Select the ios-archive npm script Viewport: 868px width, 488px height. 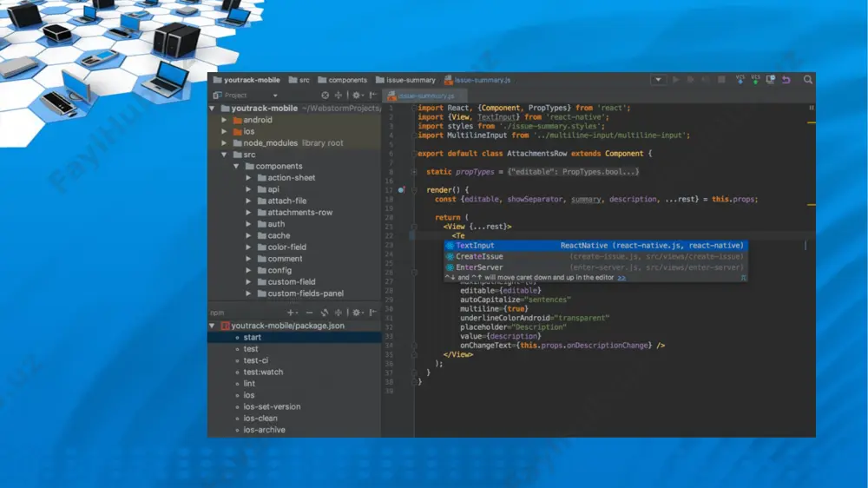point(264,430)
